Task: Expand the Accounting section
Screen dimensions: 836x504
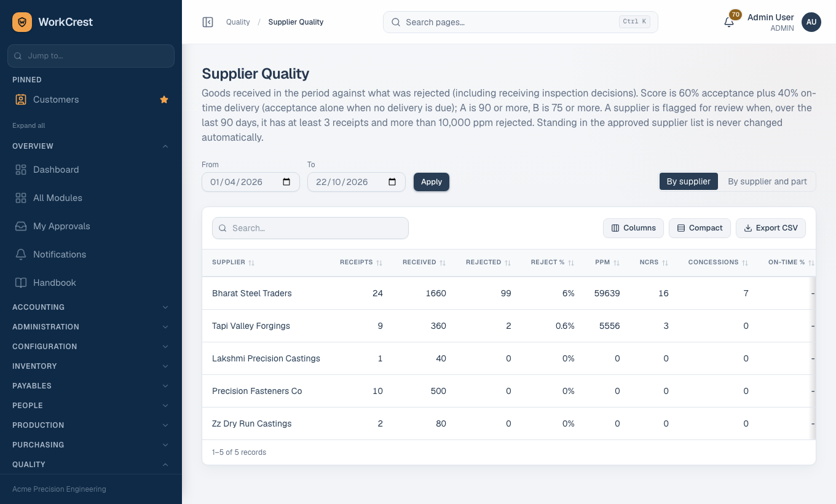Action: [x=91, y=307]
